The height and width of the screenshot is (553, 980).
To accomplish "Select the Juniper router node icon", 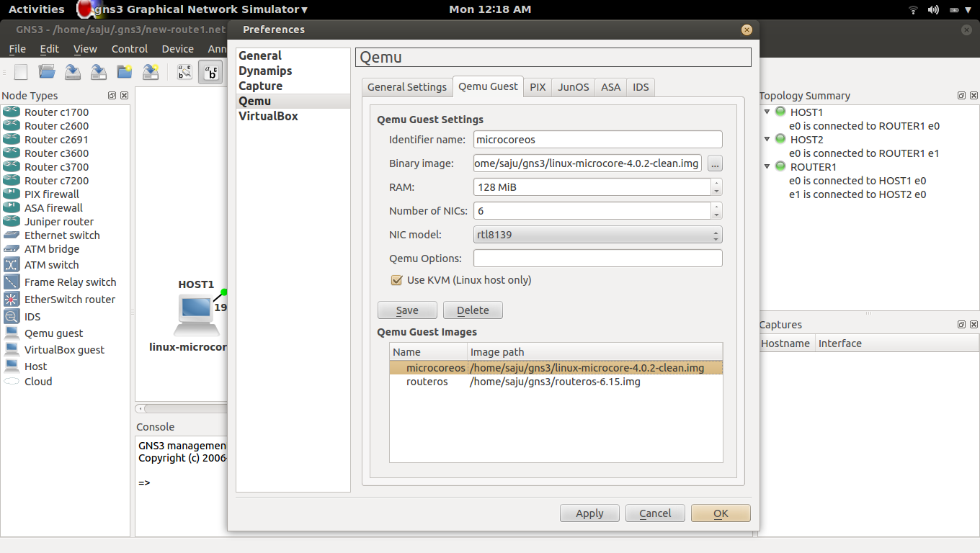I will [12, 222].
